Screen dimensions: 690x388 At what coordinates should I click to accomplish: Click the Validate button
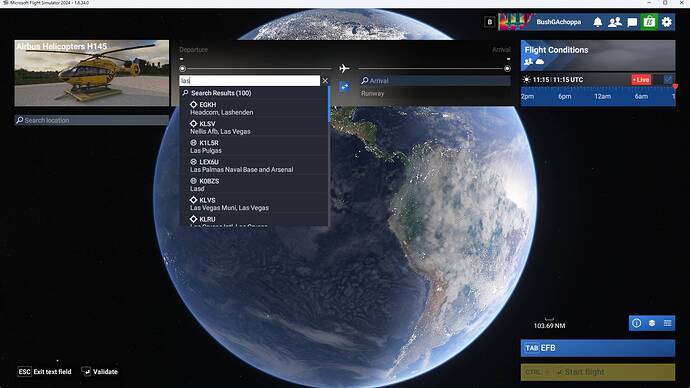coord(99,372)
